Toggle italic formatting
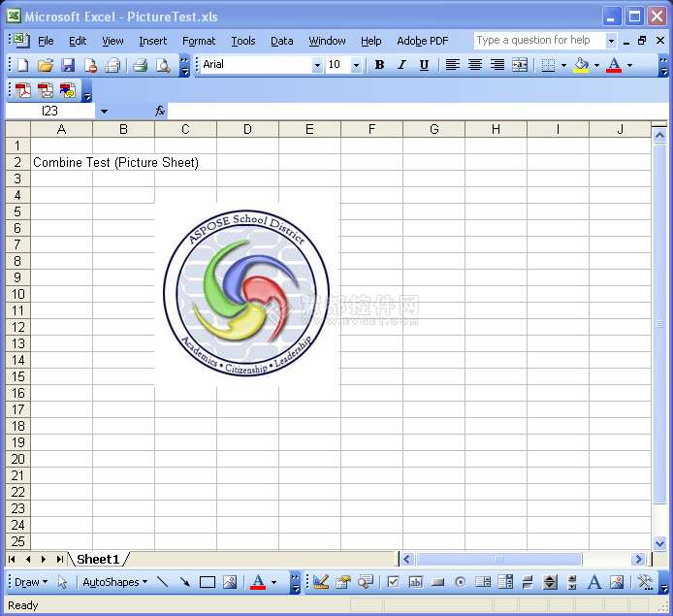673x616 pixels. [x=401, y=65]
